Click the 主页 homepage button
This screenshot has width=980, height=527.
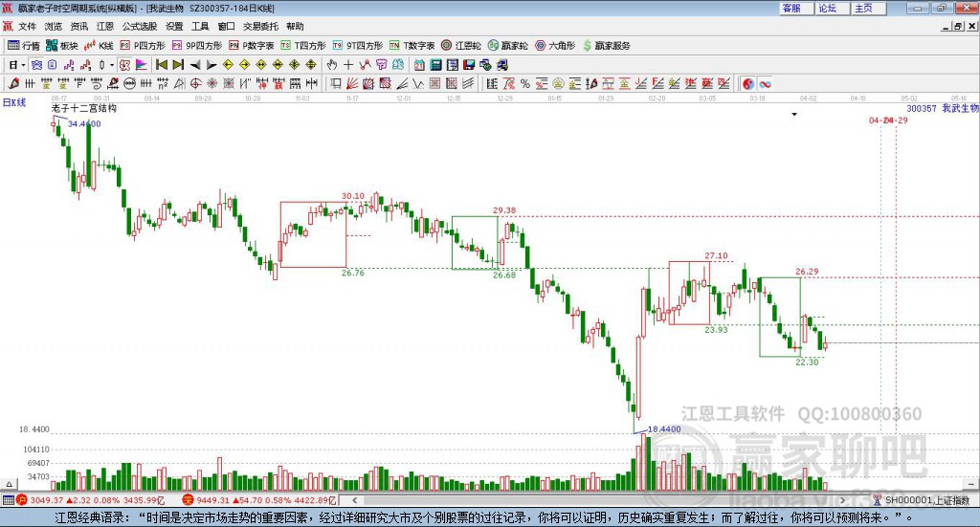(x=869, y=8)
